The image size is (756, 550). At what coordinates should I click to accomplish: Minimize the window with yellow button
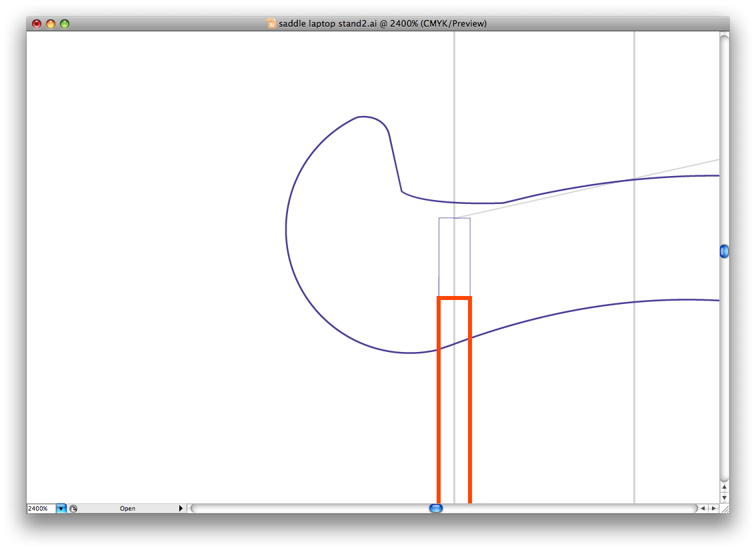51,23
